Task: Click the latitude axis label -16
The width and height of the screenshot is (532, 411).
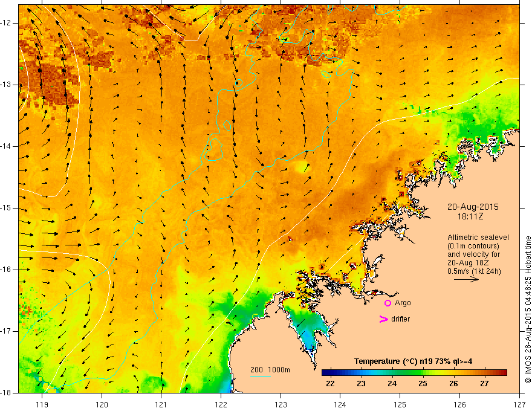Action: (6, 270)
